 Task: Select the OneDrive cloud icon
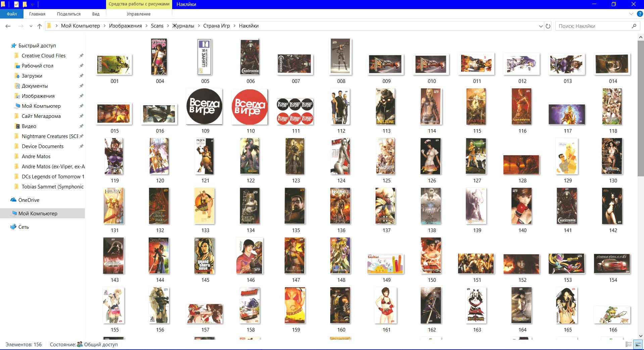[x=13, y=200]
